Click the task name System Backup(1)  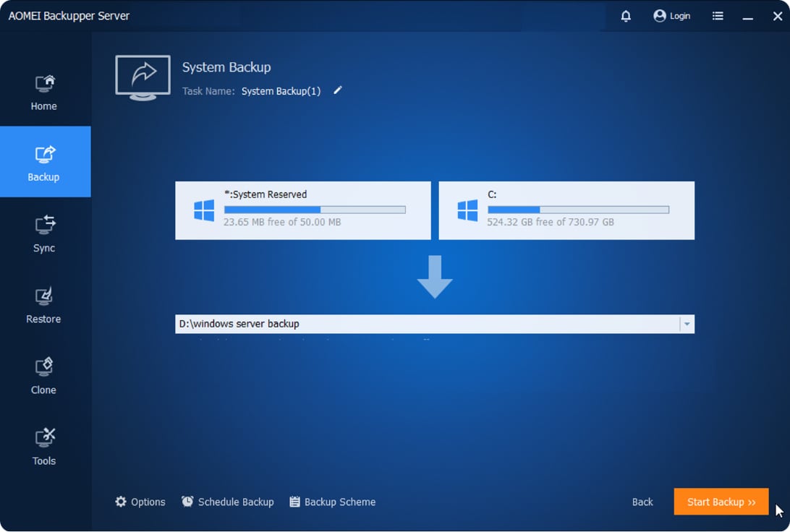[281, 91]
